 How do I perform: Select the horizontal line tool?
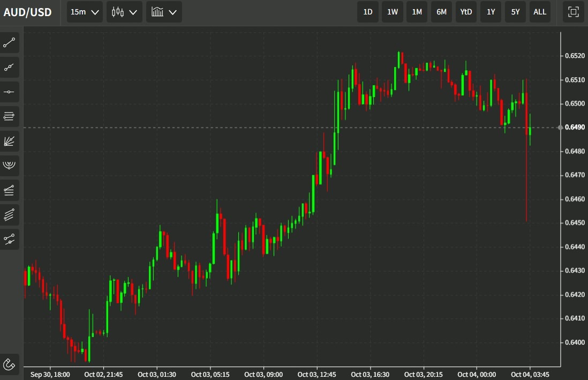point(9,92)
